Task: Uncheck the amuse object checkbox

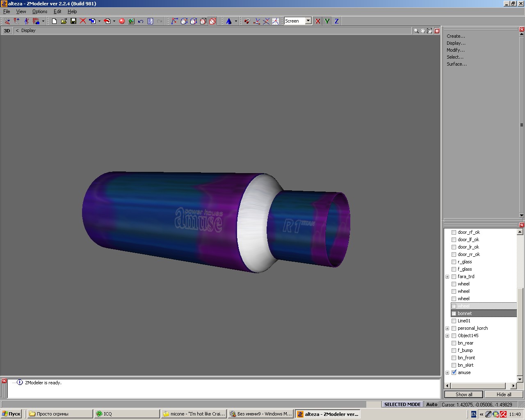Action: tap(454, 372)
